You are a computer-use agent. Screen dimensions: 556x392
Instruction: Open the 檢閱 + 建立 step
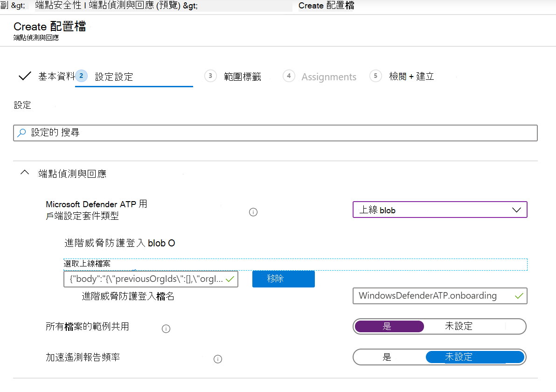tap(411, 76)
